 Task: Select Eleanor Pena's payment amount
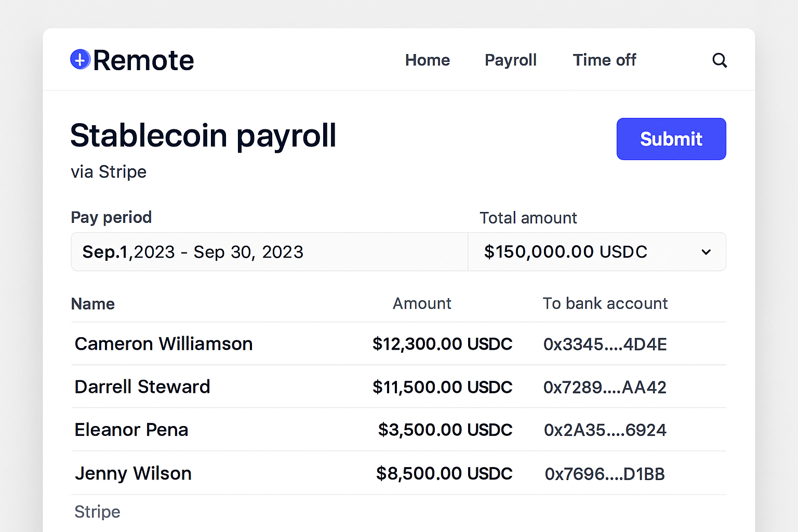(445, 430)
